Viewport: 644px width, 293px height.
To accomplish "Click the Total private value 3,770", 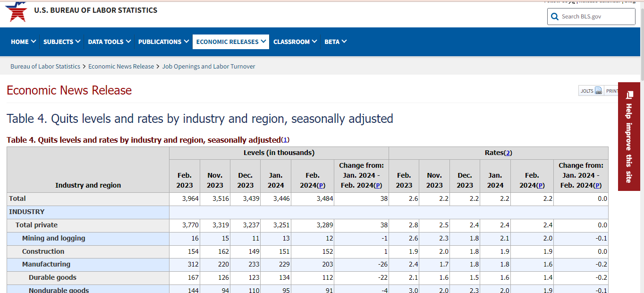I will pos(185,225).
